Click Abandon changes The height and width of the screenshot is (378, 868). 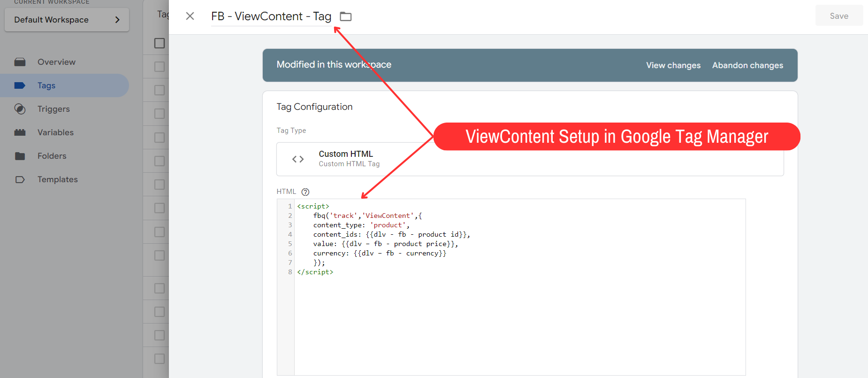click(x=747, y=65)
